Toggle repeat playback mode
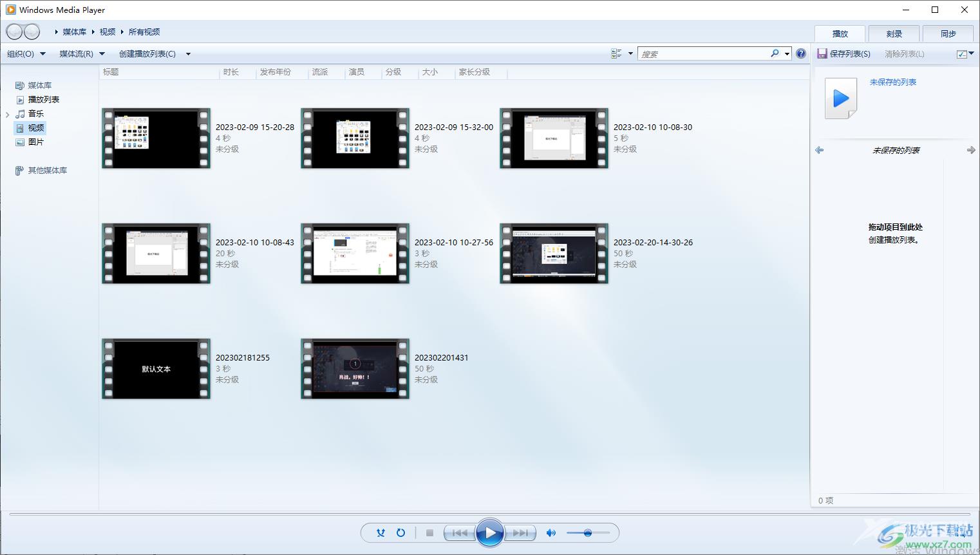This screenshot has width=980, height=555. [400, 532]
